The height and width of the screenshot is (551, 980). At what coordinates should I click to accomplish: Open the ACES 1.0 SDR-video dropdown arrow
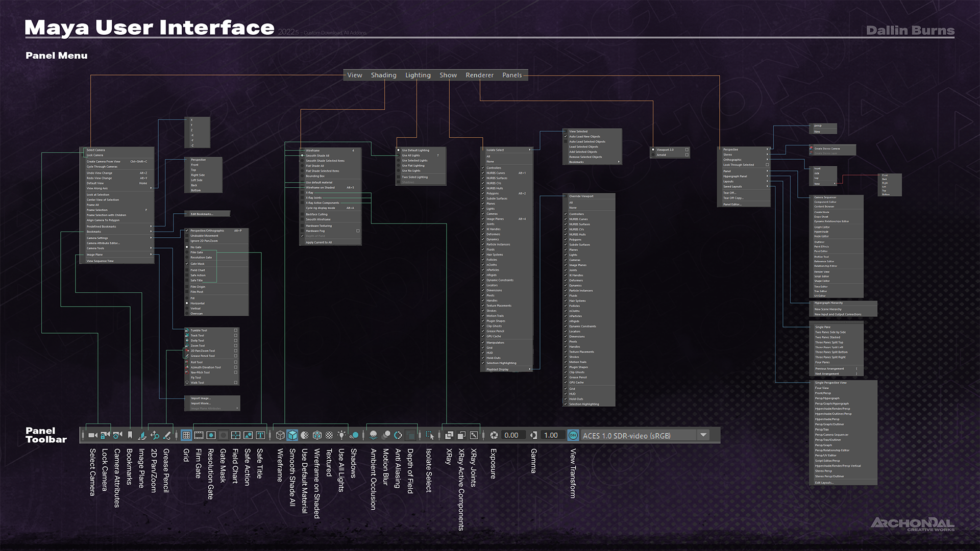click(x=703, y=435)
